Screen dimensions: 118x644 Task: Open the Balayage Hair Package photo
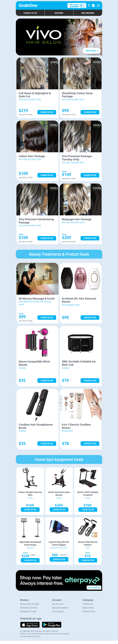click(x=81, y=200)
